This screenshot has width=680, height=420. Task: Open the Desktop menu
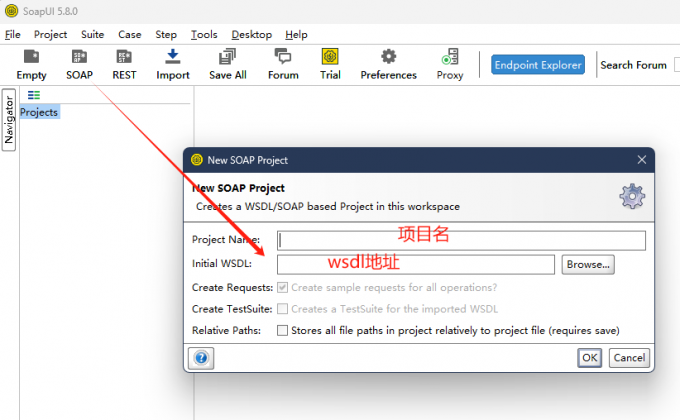[252, 35]
